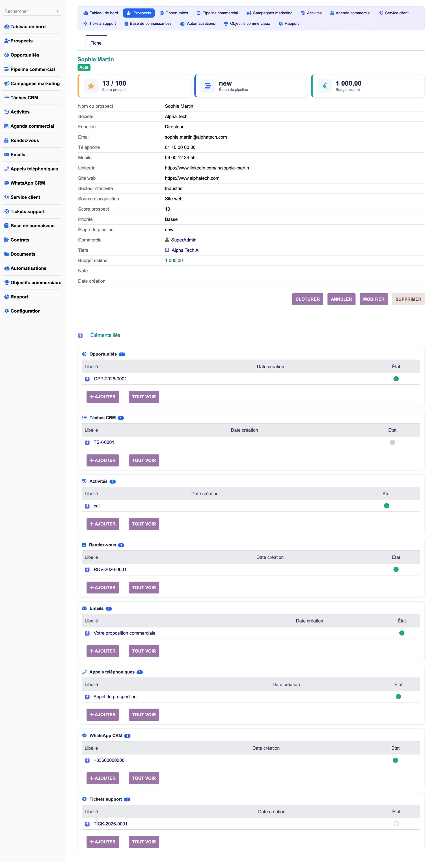Image resolution: width=436 pixels, height=868 pixels.
Task: Open Tickets support in top navigation
Action: tap(100, 24)
